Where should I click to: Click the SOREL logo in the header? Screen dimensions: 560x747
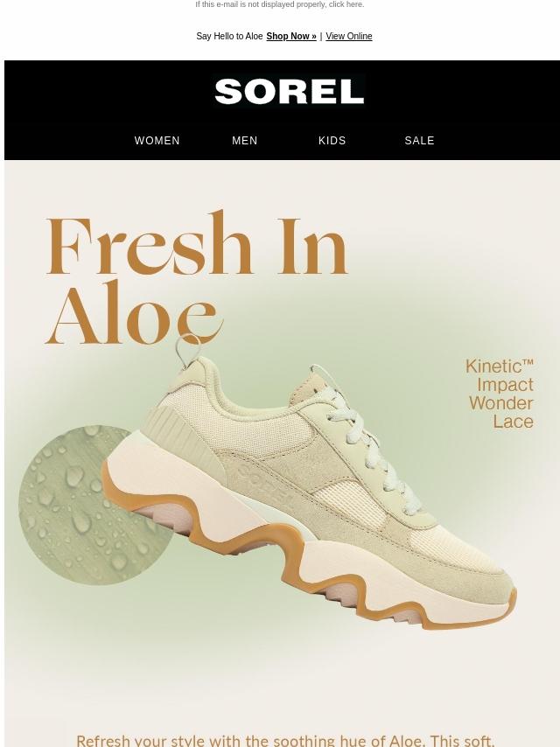(x=290, y=91)
